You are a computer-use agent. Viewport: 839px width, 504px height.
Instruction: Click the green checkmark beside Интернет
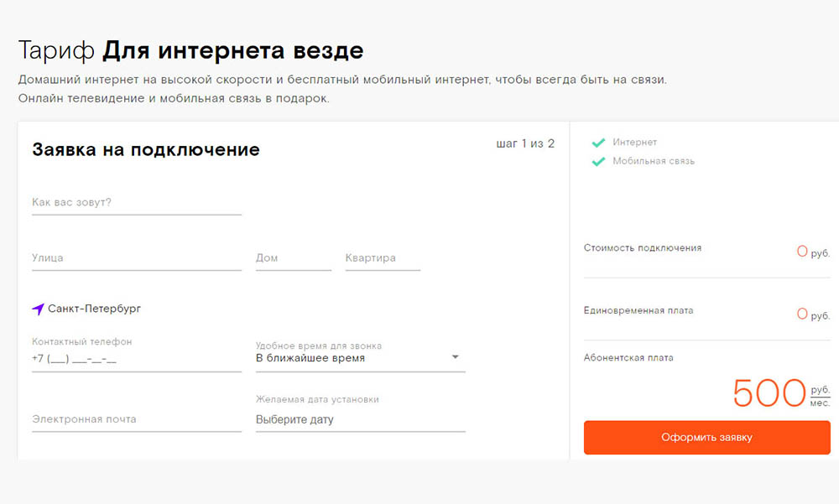[598, 143]
